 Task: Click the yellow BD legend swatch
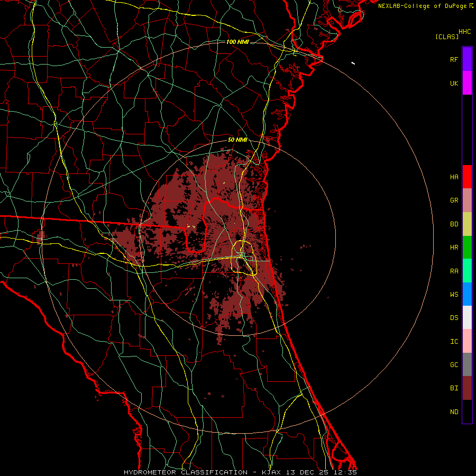click(467, 224)
